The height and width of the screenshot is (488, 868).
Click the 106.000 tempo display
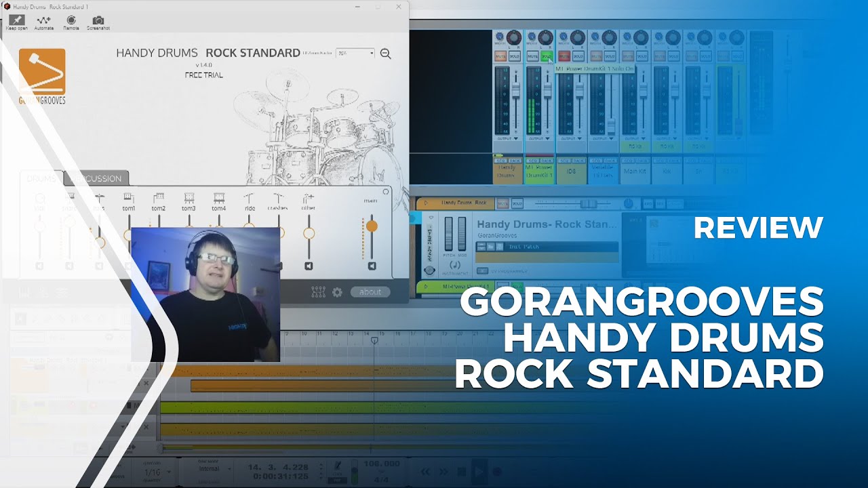coord(382,464)
